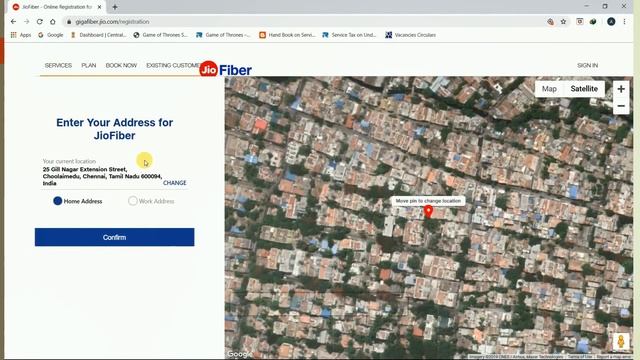
Task: Open the Vacancies Circulars bookmark
Action: click(x=411, y=35)
